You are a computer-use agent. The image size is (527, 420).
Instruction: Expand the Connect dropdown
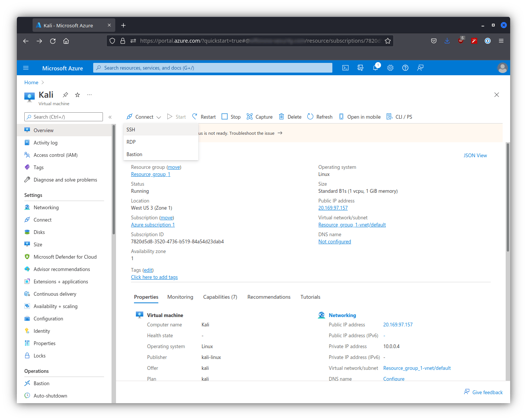(x=144, y=117)
